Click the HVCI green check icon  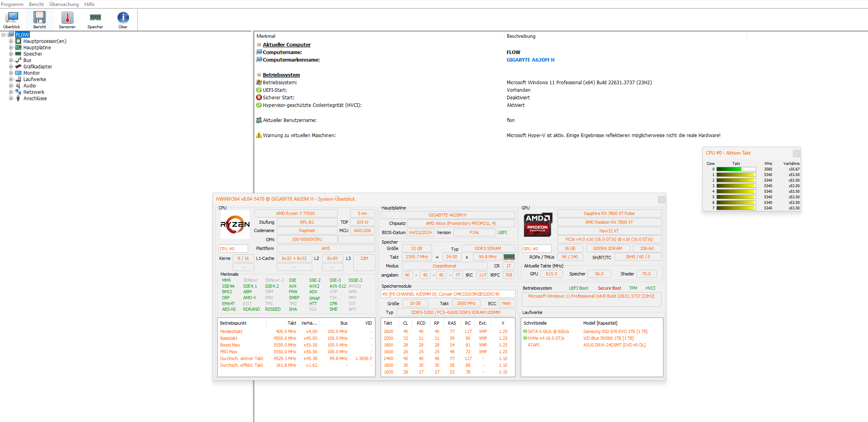point(259,105)
